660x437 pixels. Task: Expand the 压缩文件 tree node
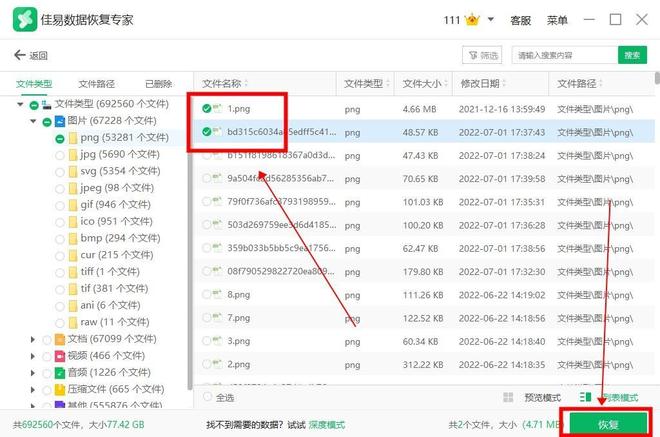point(33,390)
